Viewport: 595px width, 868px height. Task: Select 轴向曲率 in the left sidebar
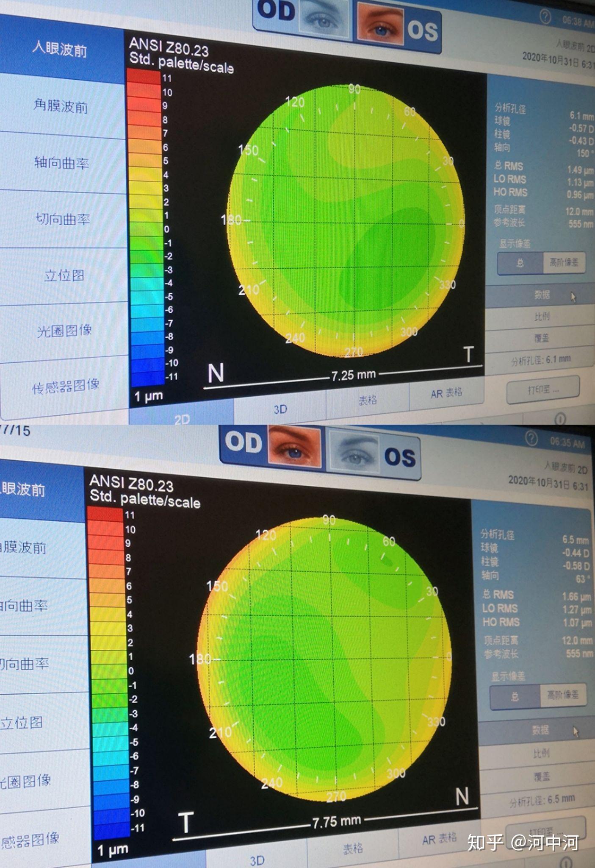coord(62,162)
